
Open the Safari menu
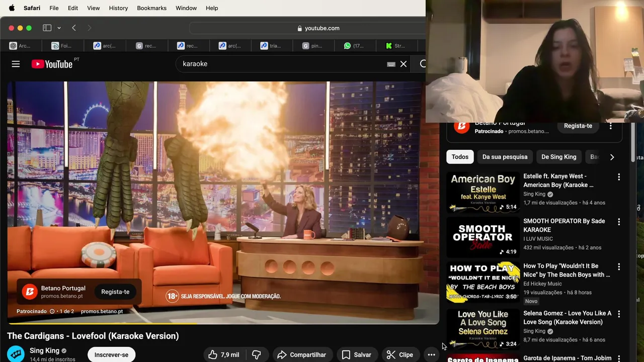tap(32, 8)
